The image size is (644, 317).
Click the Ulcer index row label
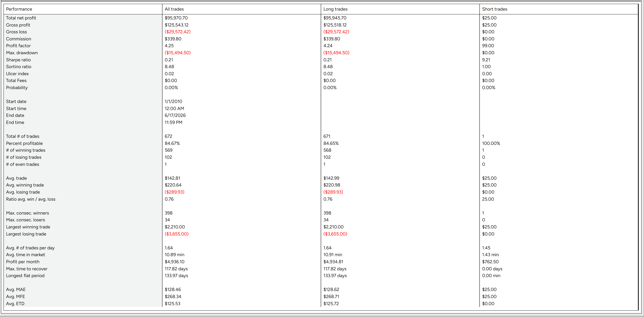tap(17, 74)
